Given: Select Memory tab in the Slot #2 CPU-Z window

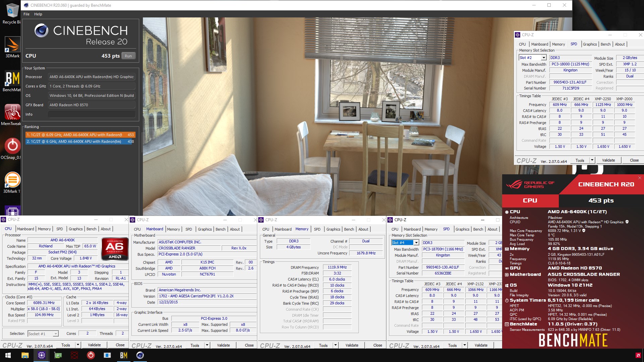Looking at the screenshot, I should tap(558, 44).
